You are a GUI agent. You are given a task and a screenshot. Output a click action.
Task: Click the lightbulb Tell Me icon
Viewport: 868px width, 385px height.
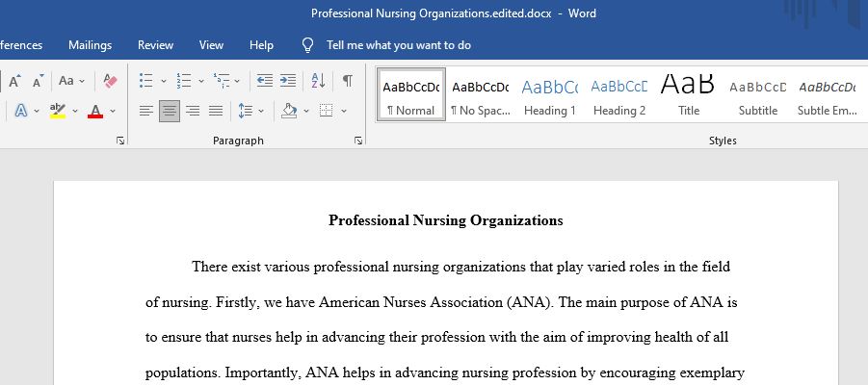point(307,45)
